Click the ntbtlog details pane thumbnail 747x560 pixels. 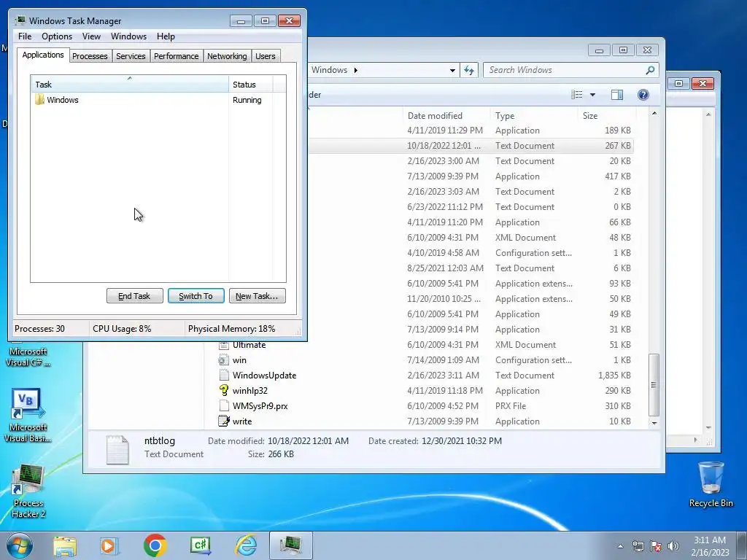[x=117, y=449]
